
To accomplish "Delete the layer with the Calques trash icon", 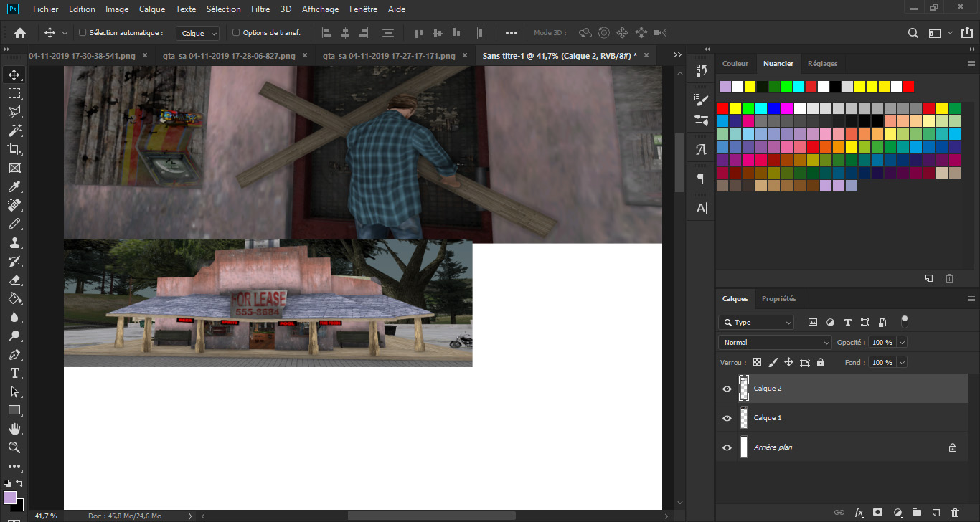I will (955, 513).
